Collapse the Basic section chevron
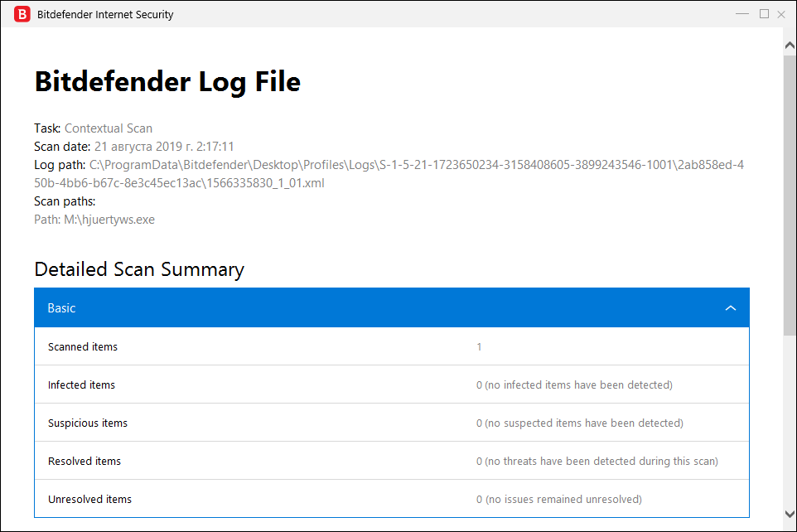The image size is (797, 532). [731, 307]
